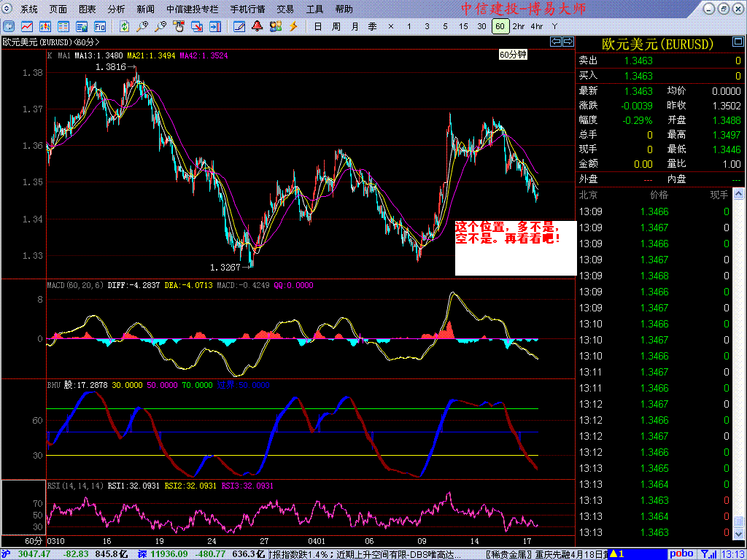Select the 2hr period
Screen dimensions: 747x560
pyautogui.click(x=519, y=27)
